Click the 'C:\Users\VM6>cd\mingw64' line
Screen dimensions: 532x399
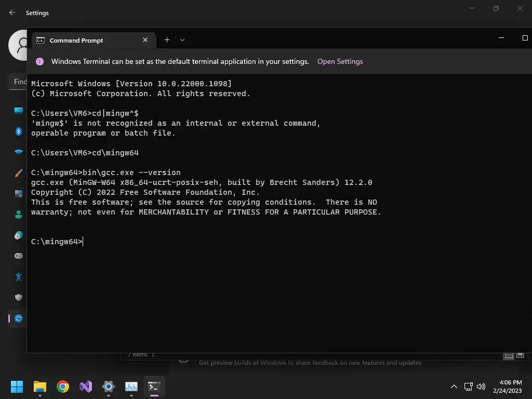(x=85, y=153)
